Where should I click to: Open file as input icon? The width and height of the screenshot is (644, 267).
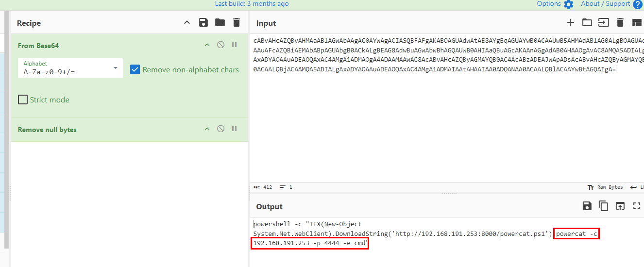coord(603,22)
